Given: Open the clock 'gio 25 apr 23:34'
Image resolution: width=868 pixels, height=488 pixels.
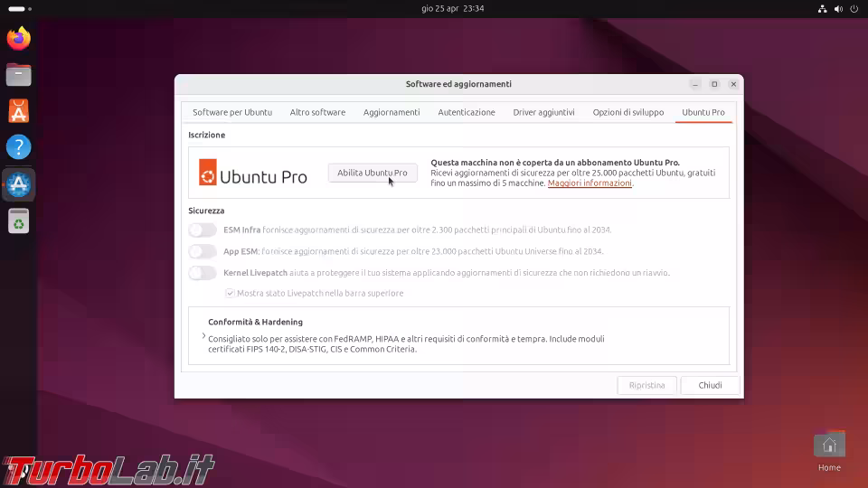Looking at the screenshot, I should click(453, 9).
